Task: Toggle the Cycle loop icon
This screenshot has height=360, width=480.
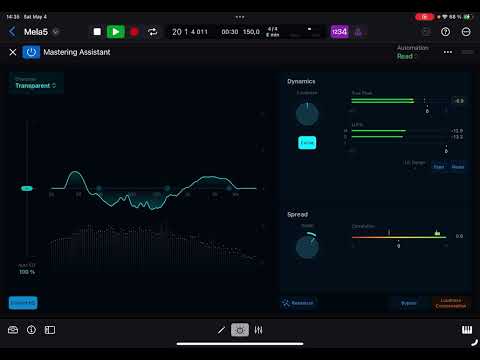Action: [152, 32]
